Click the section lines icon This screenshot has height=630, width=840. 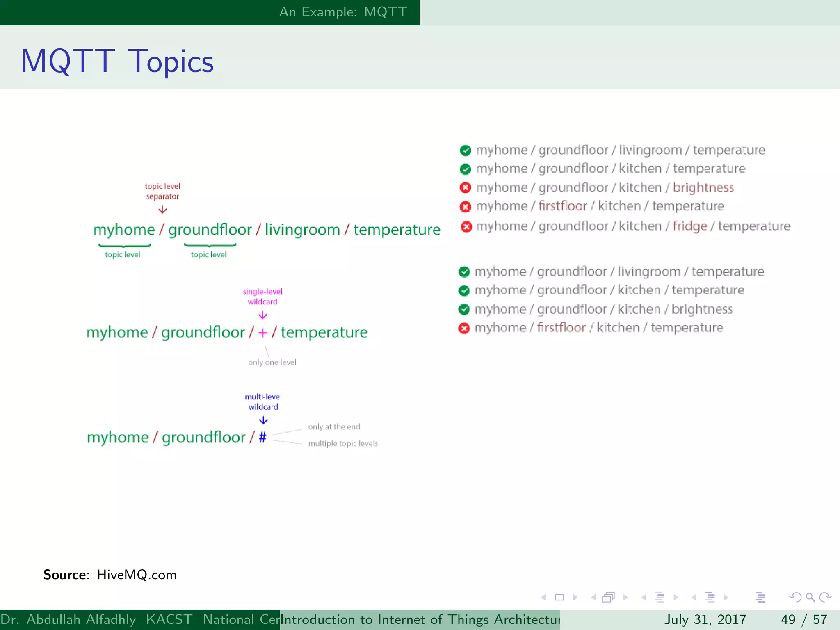pyautogui.click(x=710, y=597)
